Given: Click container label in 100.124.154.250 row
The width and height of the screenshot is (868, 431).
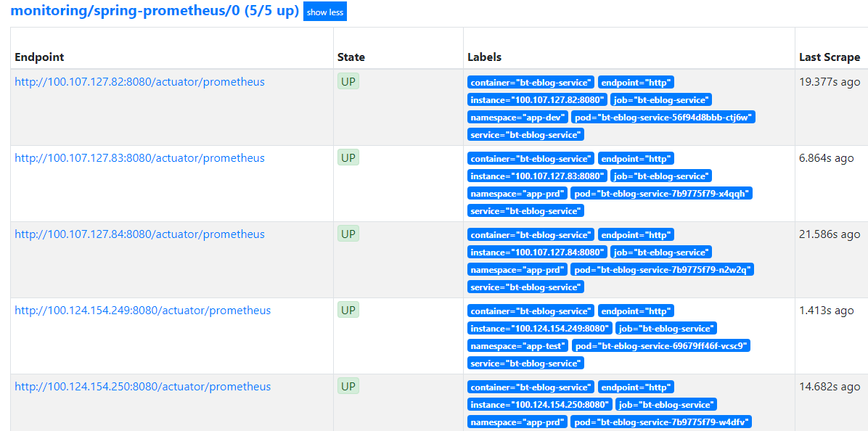Looking at the screenshot, I should coord(531,387).
